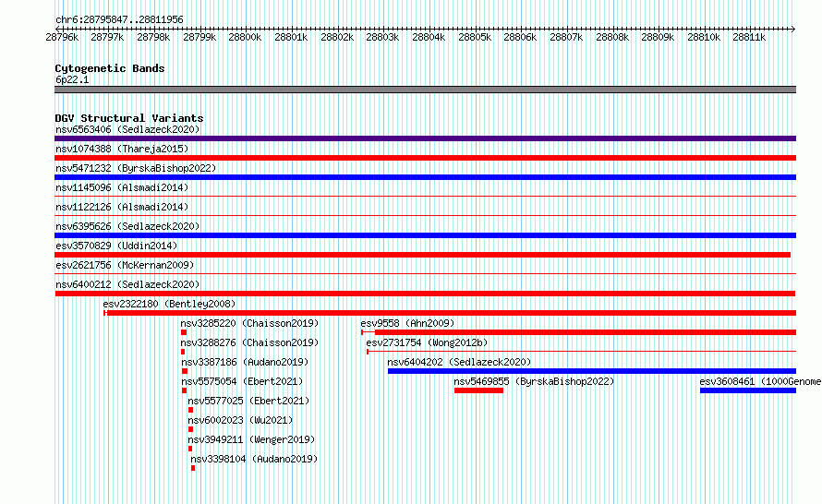Open nsv6002023 (Wu2021) label

coord(240,420)
